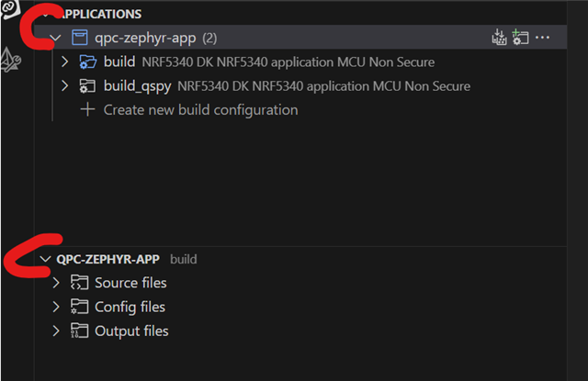Expand the Output files chevron
Image resolution: width=588 pixels, height=381 pixels.
tap(56, 331)
